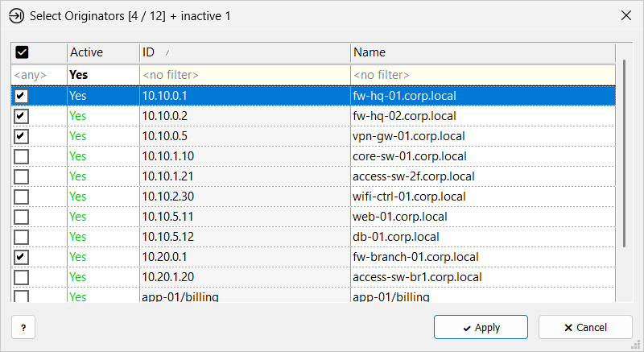Image resolution: width=644 pixels, height=352 pixels.
Task: Click the ID cell 10.10.0.5
Action: pyautogui.click(x=245, y=136)
